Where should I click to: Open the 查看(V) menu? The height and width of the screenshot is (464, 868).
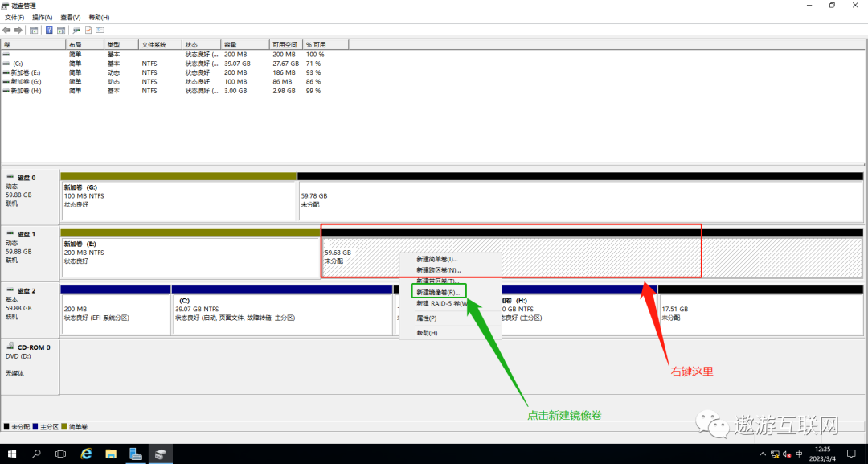70,18
